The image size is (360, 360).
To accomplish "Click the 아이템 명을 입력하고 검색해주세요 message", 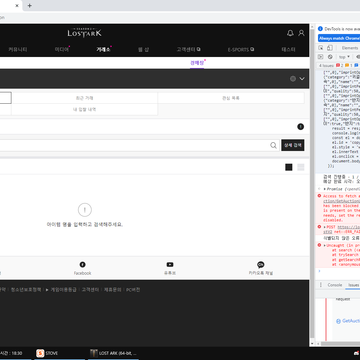I will point(85,225).
